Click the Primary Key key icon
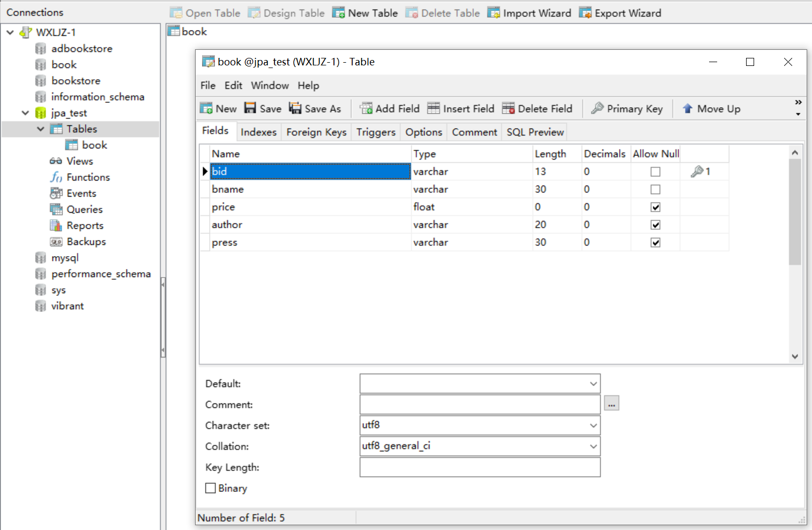Viewport: 812px width, 530px height. pyautogui.click(x=598, y=108)
